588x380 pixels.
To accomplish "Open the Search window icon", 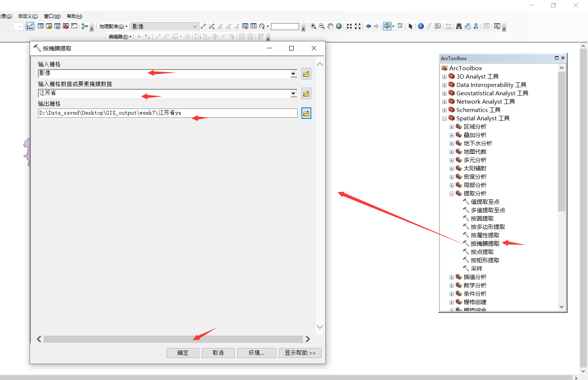I will (57, 26).
